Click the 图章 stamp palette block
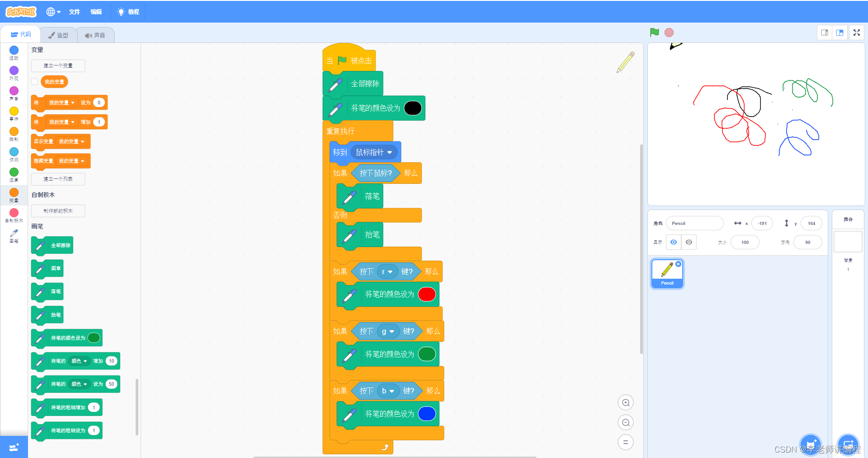 [x=47, y=268]
